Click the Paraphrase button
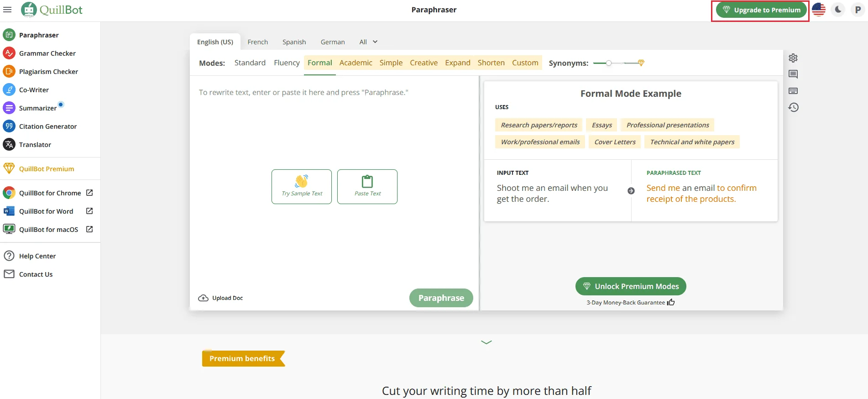868x399 pixels. (441, 298)
